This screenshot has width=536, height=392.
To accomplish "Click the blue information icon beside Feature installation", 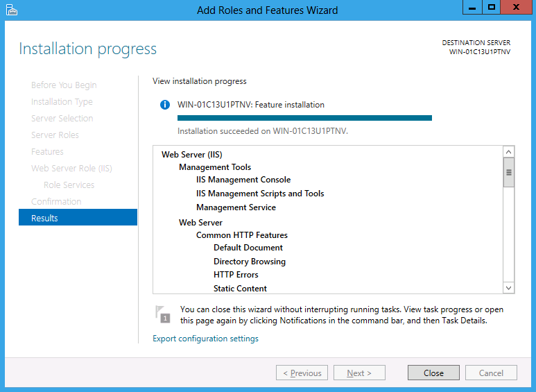I will click(x=165, y=105).
